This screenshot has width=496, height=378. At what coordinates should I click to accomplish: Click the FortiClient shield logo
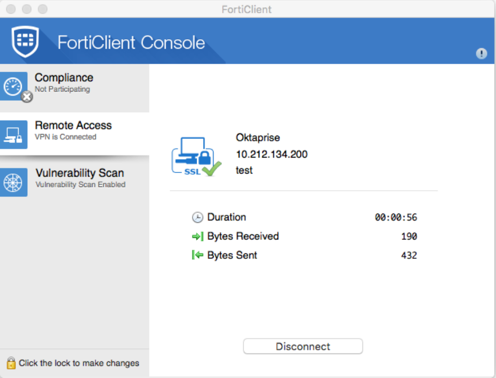(x=25, y=41)
